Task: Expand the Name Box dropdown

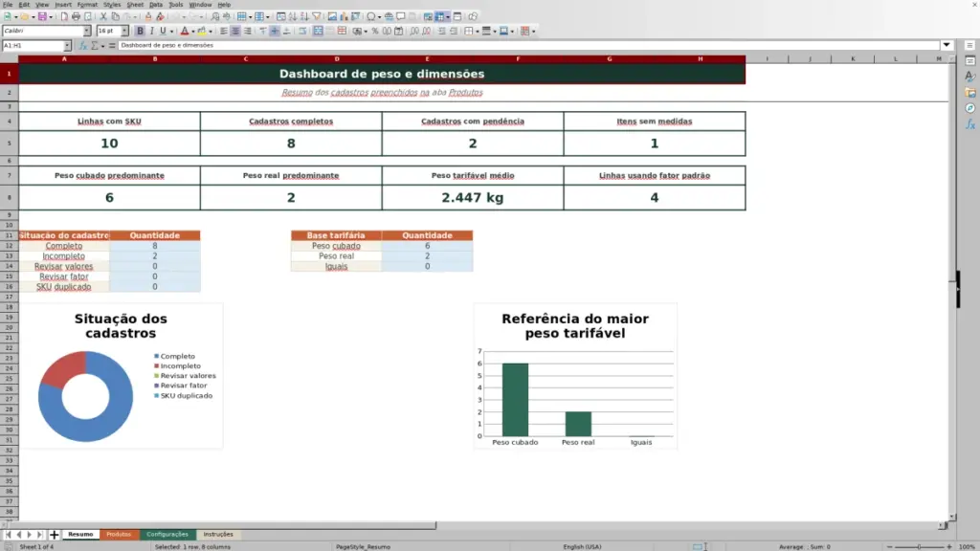Action: 67,46
